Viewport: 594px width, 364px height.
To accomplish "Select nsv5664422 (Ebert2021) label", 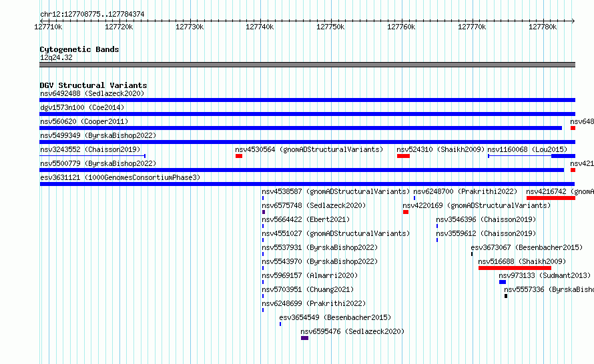I will pyautogui.click(x=306, y=219).
